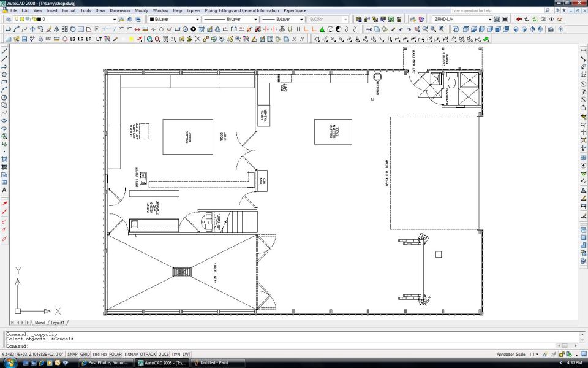Switch to the Layout1 tab
This screenshot has width=588, height=368.
coord(58,323)
